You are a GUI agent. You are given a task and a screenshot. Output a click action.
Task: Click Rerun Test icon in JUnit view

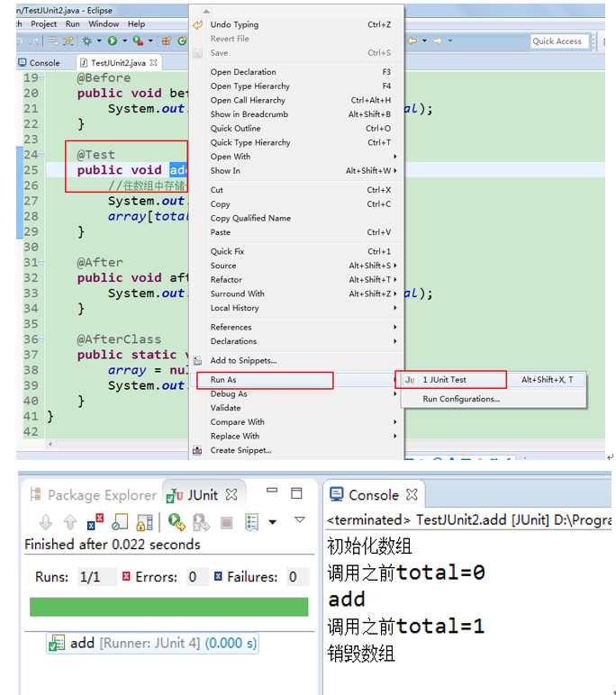pos(177,522)
